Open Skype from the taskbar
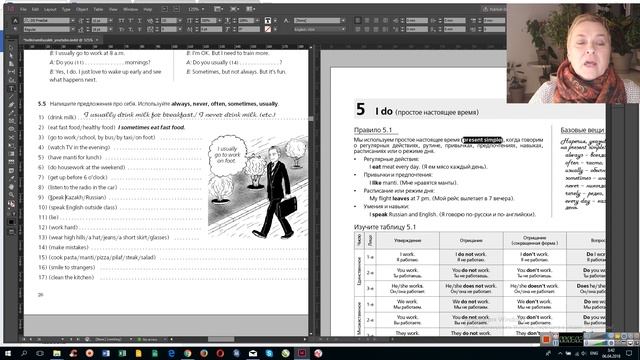640x360 pixels. point(269,353)
